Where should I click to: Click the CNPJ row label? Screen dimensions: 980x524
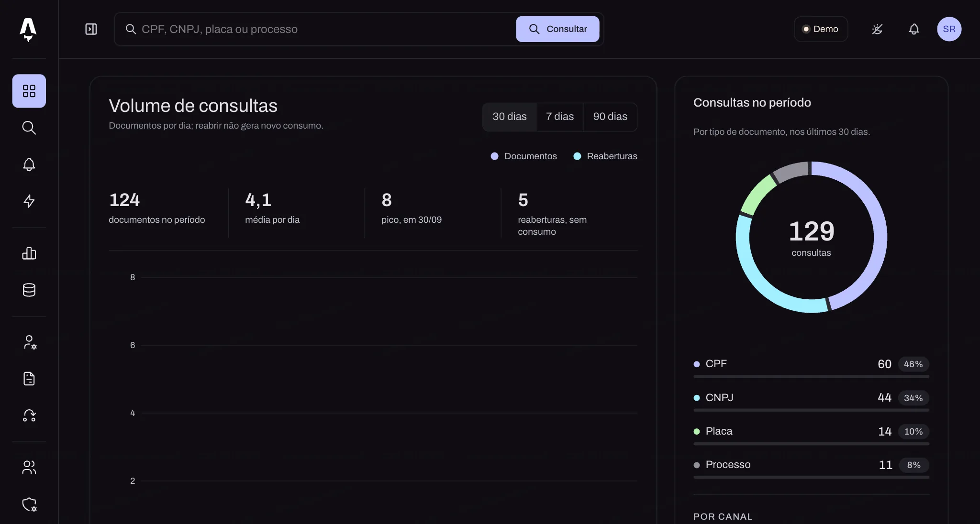point(719,398)
